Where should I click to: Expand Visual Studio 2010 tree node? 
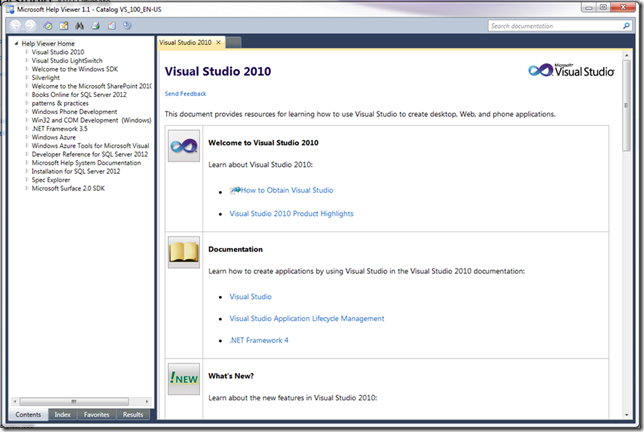click(x=27, y=52)
